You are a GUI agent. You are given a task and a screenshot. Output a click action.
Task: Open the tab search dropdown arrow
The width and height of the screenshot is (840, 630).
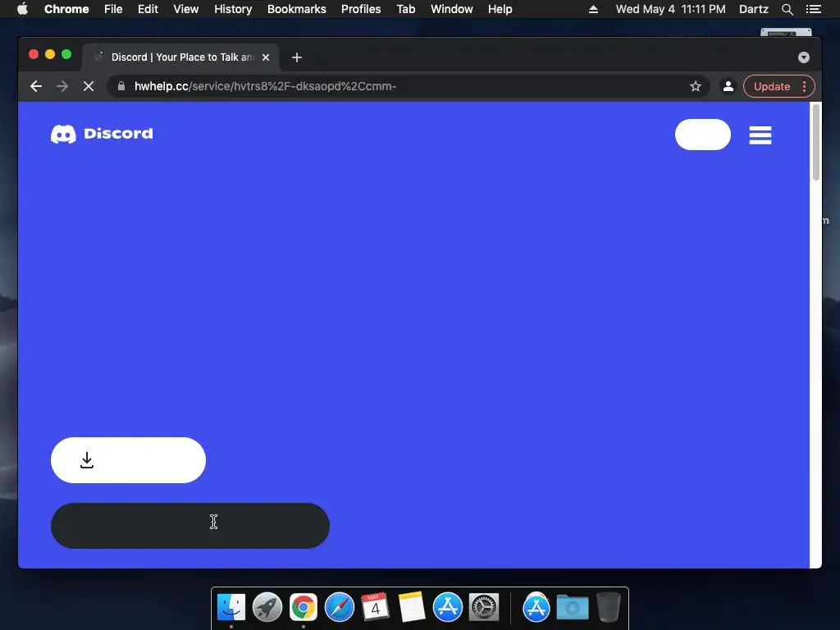click(x=804, y=57)
